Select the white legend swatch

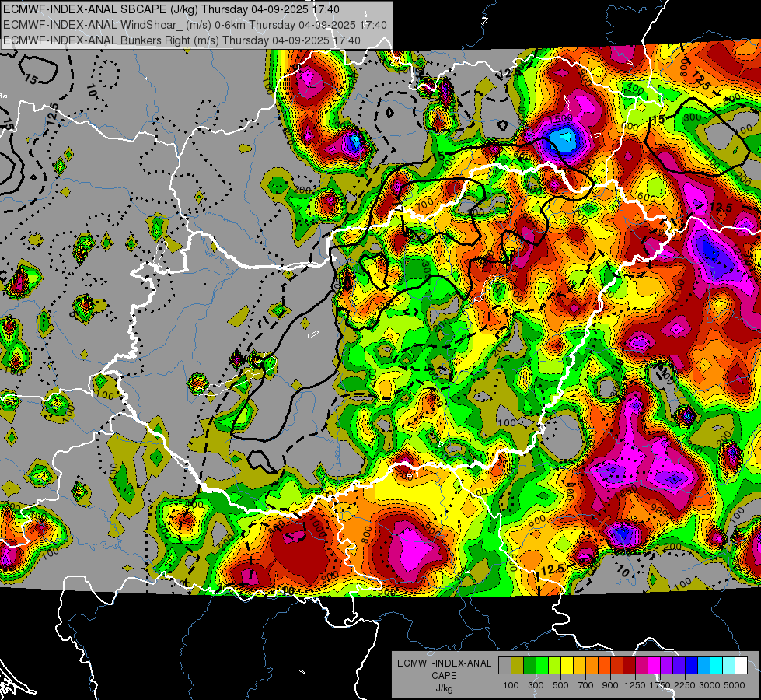[741, 666]
